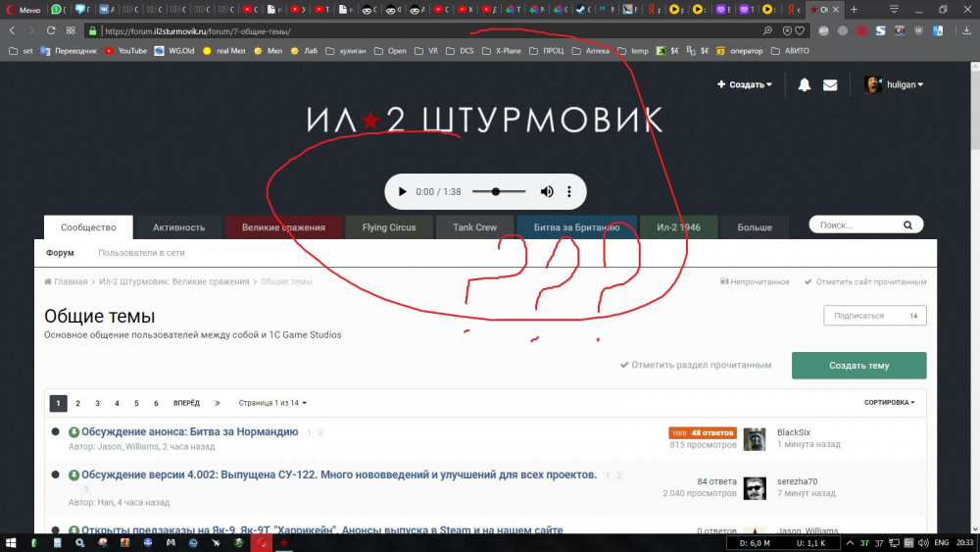Adjust the audio player volume slider
The image size is (980, 552).
(x=499, y=192)
